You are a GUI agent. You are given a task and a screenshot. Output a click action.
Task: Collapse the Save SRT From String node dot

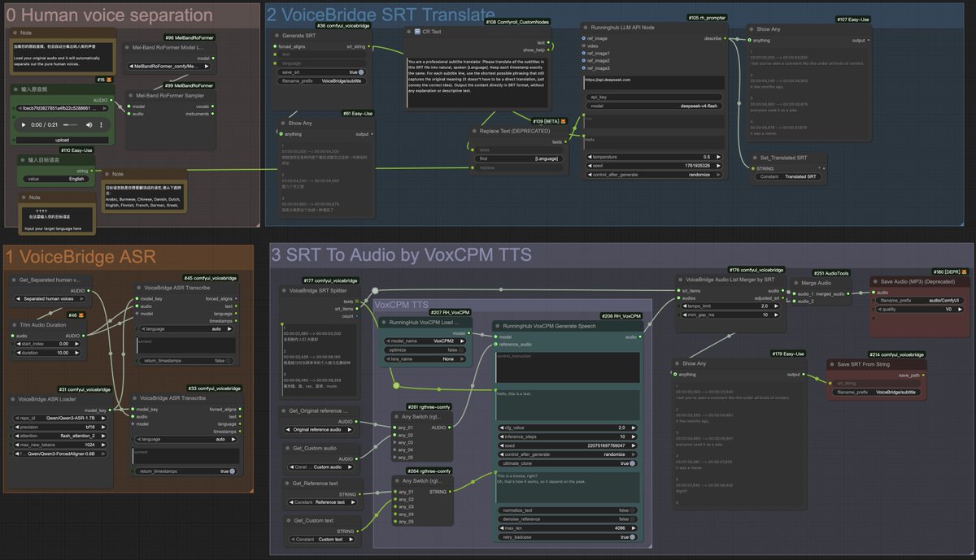[x=834, y=363]
